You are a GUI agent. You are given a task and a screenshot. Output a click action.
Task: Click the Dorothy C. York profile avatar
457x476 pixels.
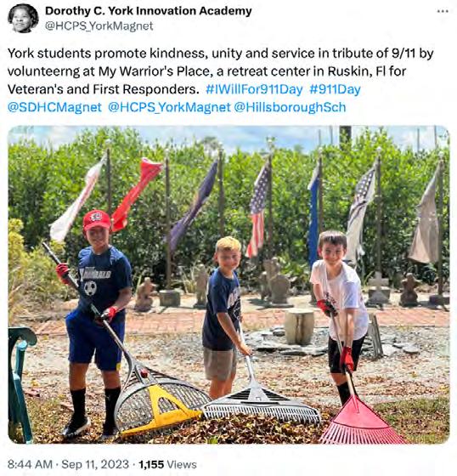(x=23, y=19)
